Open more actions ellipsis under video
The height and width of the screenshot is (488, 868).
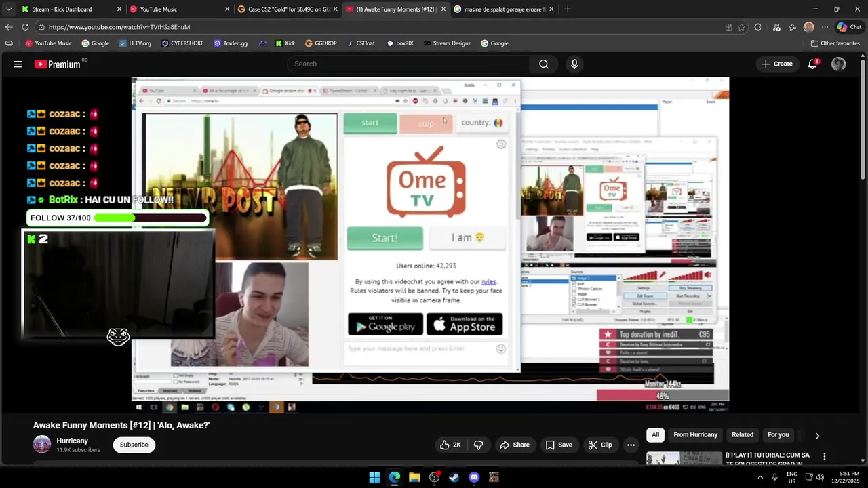[x=631, y=445]
